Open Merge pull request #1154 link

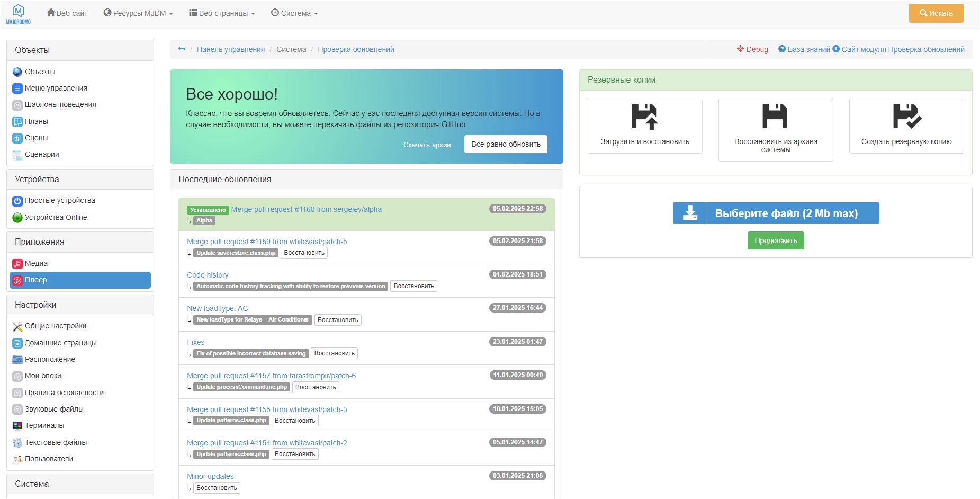coord(267,443)
